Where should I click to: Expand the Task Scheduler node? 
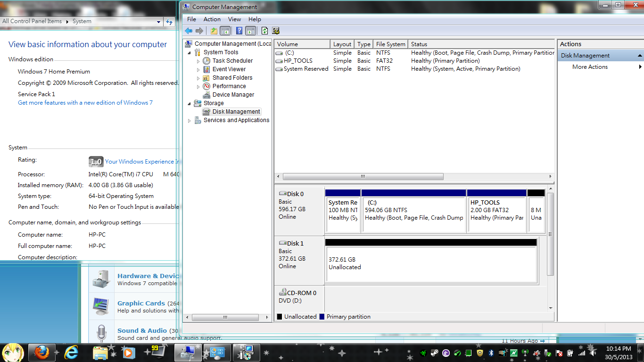[198, 61]
